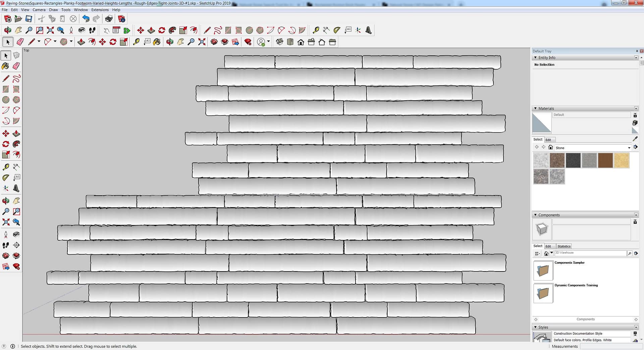This screenshot has width=644, height=350.
Task: Click the Create Material icon in Materials panel
Action: [635, 123]
